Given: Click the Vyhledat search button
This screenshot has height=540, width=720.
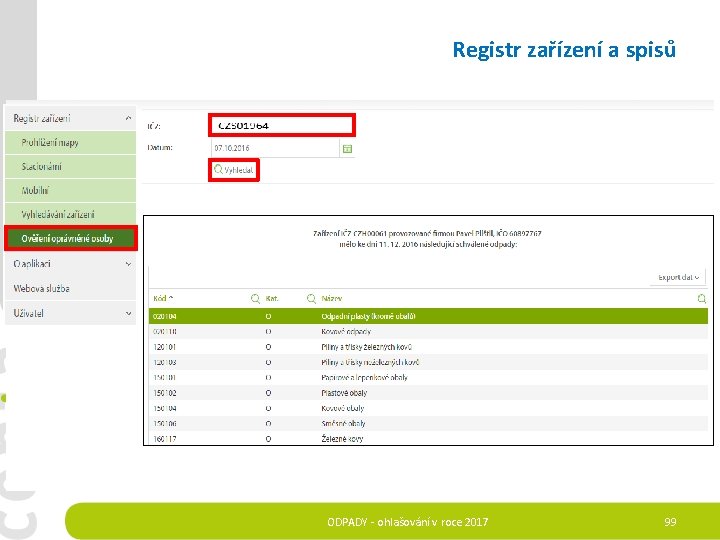Looking at the screenshot, I should (234, 170).
